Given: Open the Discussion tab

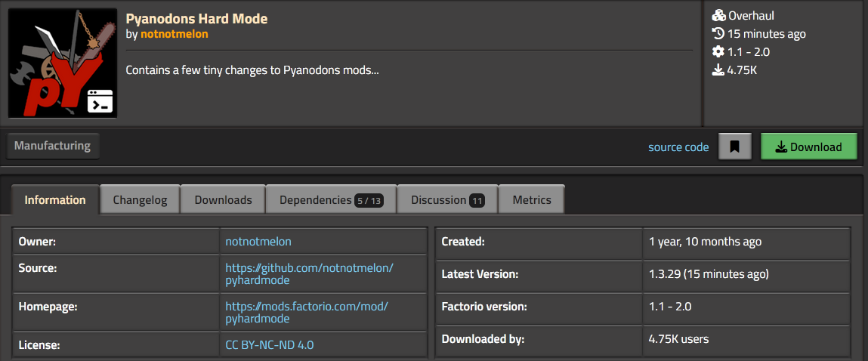Looking at the screenshot, I should 448,200.
